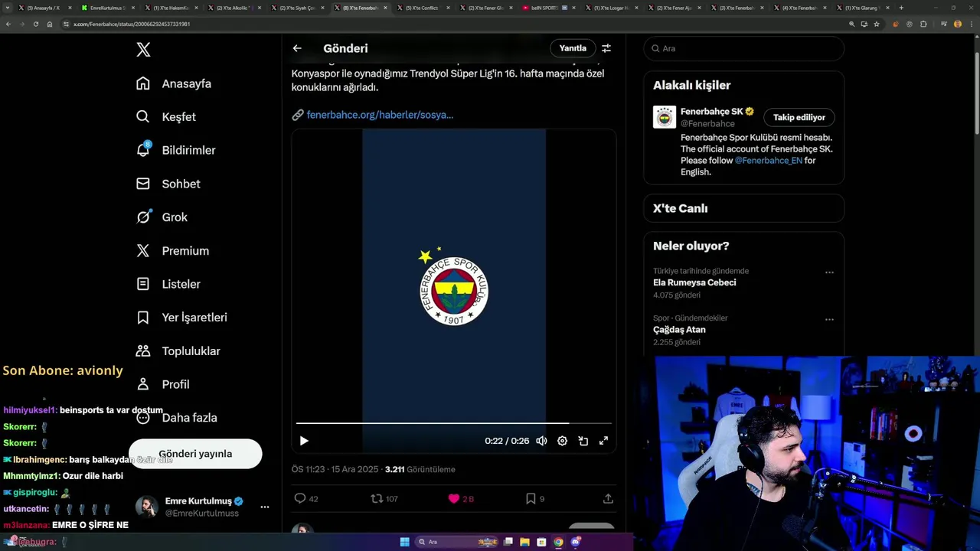Image resolution: width=980 pixels, height=551 pixels.
Task: Open more options for Ela Rumeysa Cebeci trend
Action: (829, 272)
